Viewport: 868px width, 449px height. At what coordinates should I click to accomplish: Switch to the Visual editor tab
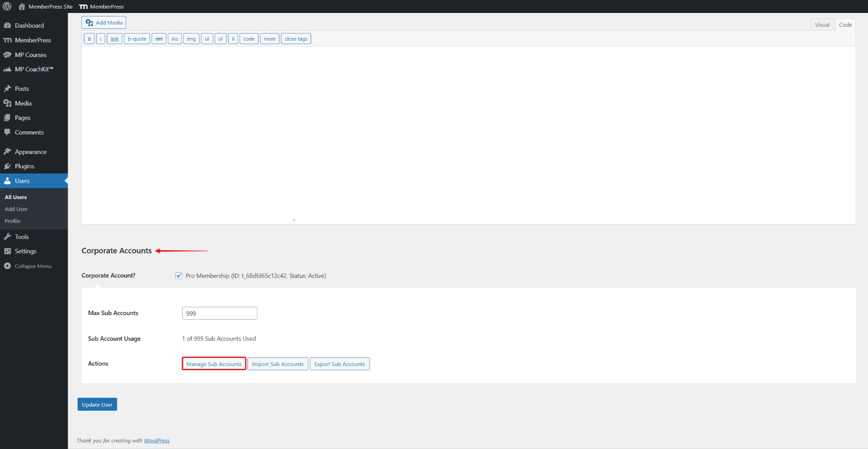pyautogui.click(x=822, y=25)
